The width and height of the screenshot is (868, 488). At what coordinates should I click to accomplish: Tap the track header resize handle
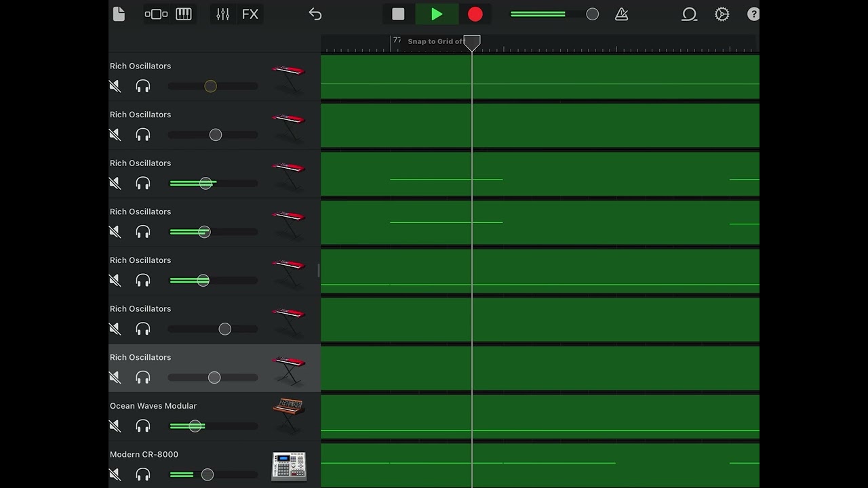tap(318, 270)
